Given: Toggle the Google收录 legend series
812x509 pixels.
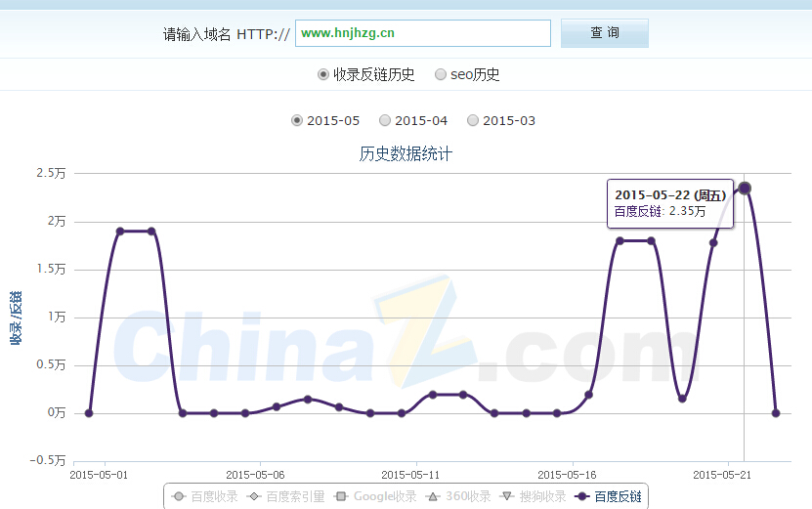Looking at the screenshot, I should pyautogui.click(x=375, y=496).
